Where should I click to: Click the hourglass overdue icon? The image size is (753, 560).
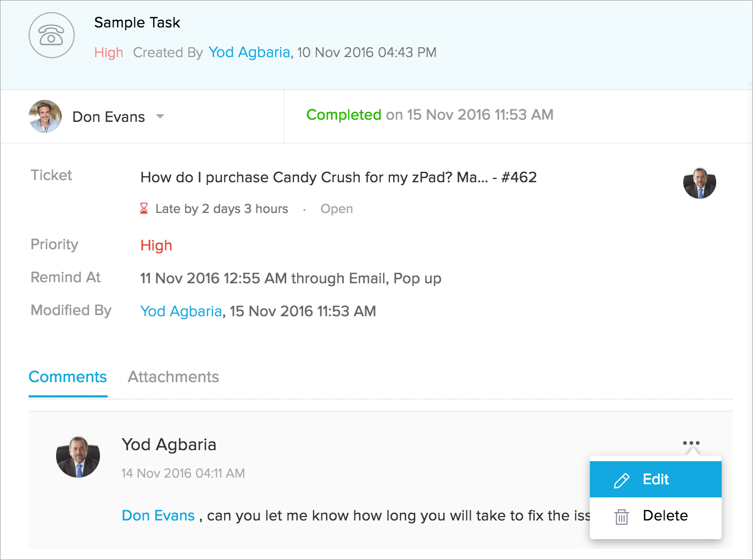click(x=144, y=209)
